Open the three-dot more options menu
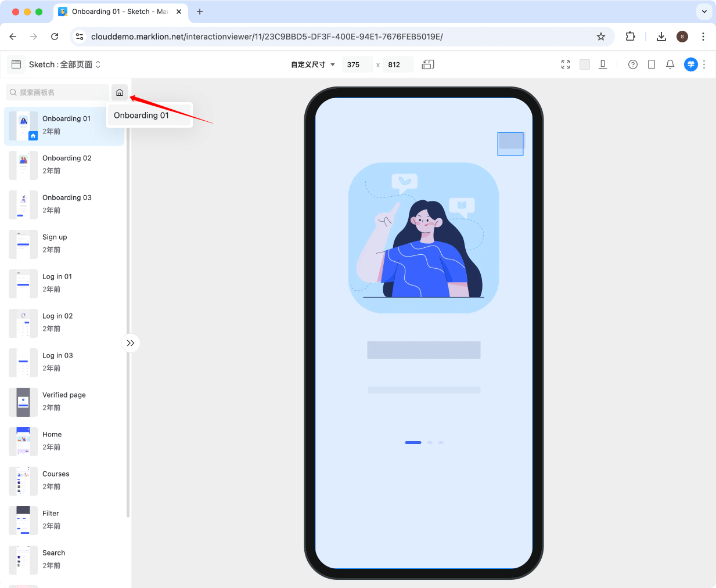 pyautogui.click(x=704, y=64)
